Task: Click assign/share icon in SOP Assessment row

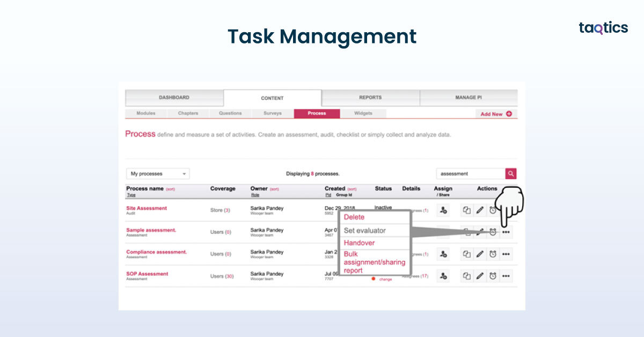Action: point(443,276)
